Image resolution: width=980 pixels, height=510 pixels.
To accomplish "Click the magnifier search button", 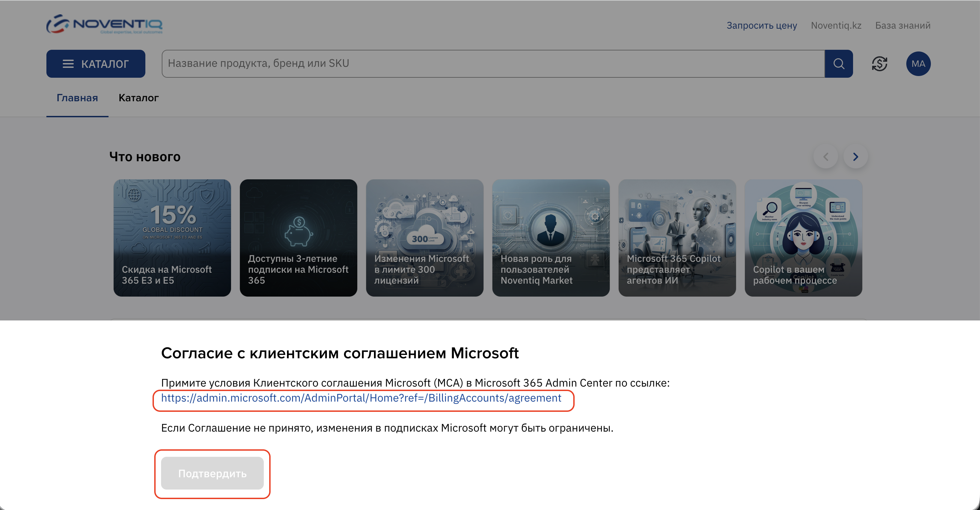I will [x=838, y=63].
